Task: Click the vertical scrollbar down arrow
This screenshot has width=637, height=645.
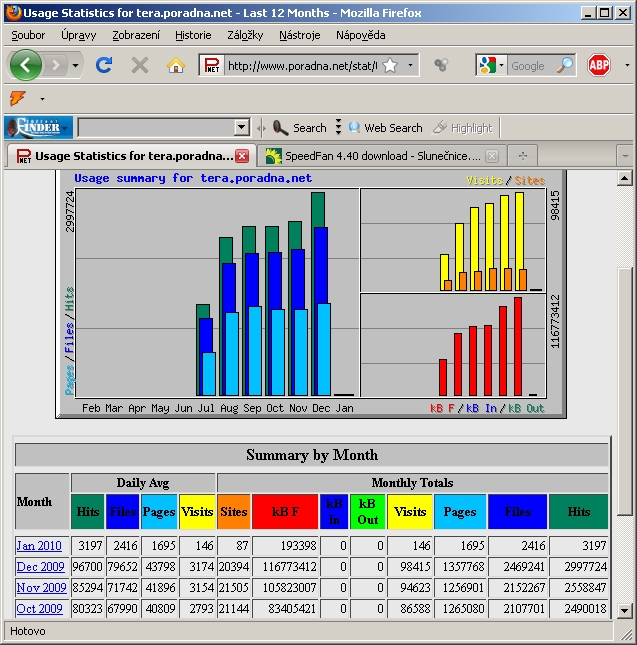Action: pyautogui.click(x=625, y=610)
